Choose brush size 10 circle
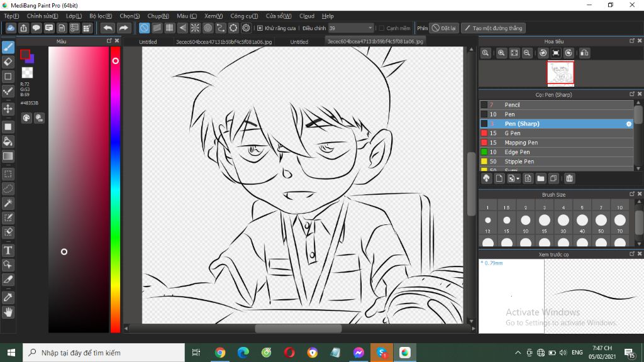Screen dimensions: 644x362 (619, 221)
